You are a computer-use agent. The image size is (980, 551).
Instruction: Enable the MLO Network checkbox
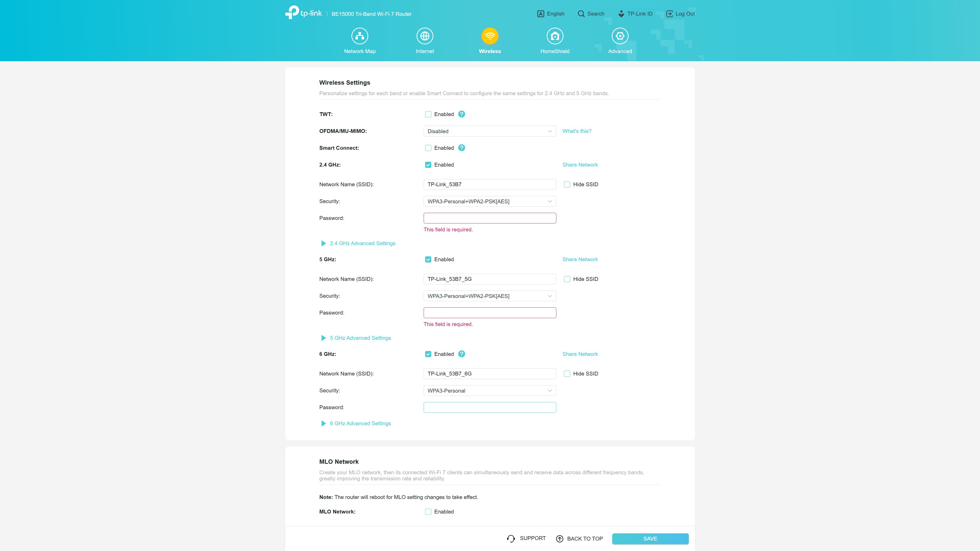(x=428, y=512)
